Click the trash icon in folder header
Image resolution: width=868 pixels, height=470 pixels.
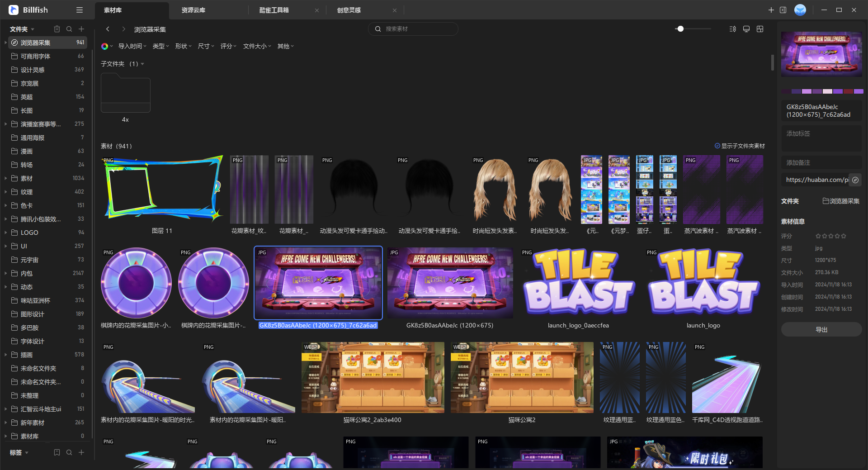pos(57,29)
